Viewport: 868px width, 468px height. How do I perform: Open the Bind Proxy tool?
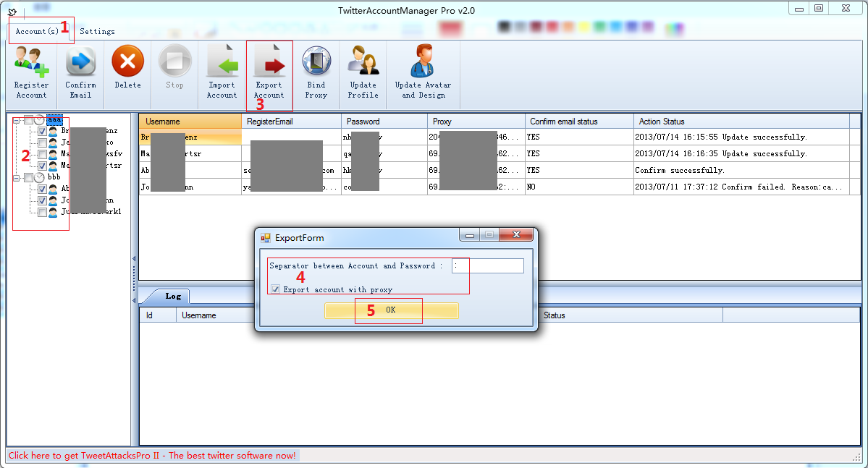click(x=316, y=73)
